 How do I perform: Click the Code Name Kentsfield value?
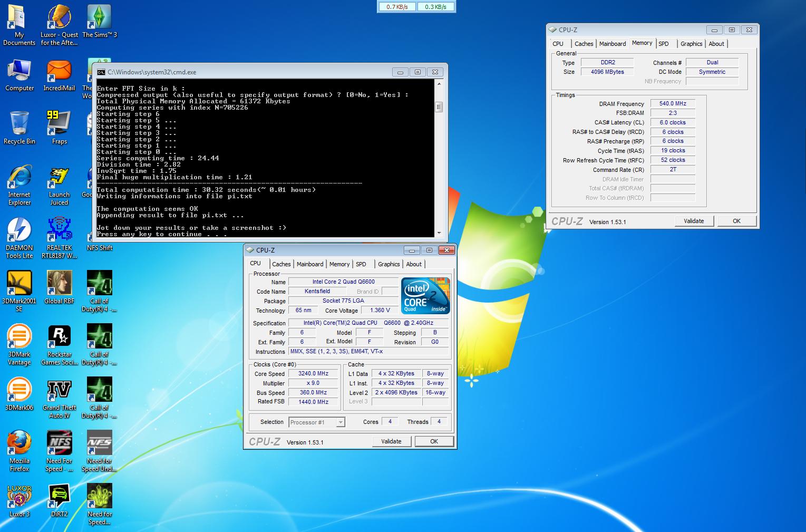coord(317,291)
